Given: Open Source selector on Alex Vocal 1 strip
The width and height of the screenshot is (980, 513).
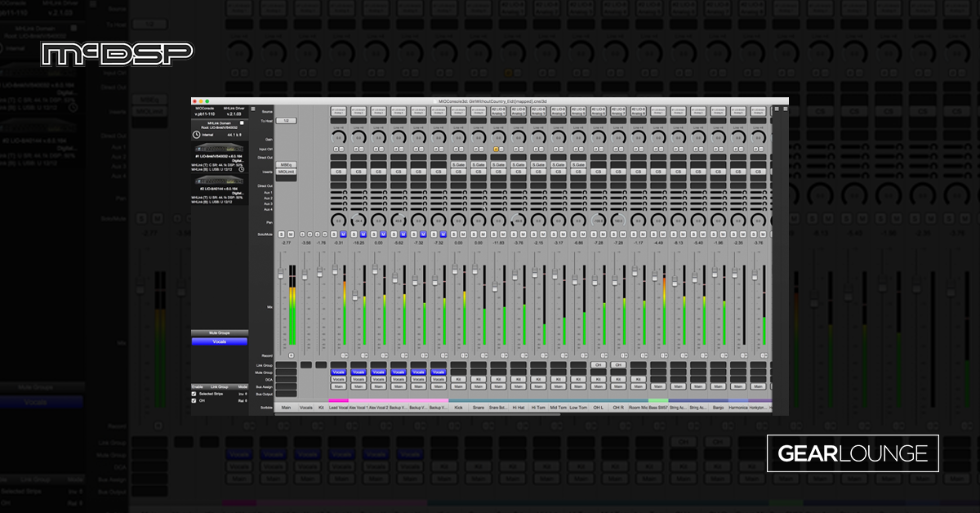Looking at the screenshot, I should tap(359, 111).
